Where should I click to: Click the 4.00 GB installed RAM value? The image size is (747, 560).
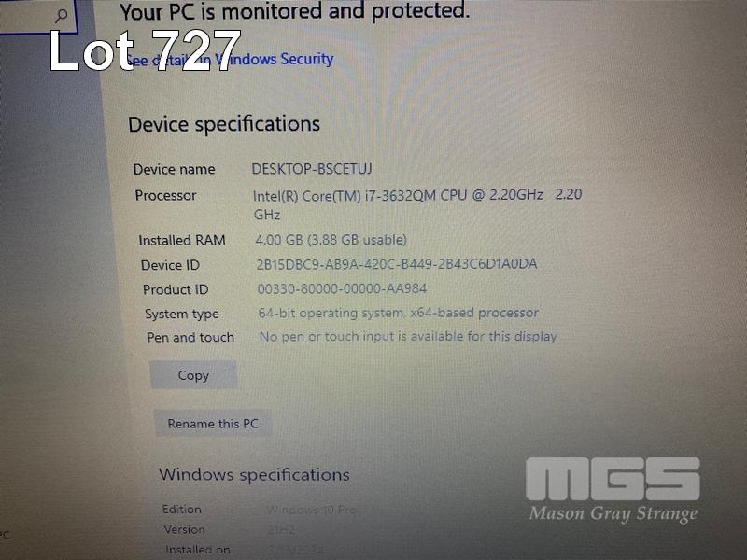[x=331, y=240]
